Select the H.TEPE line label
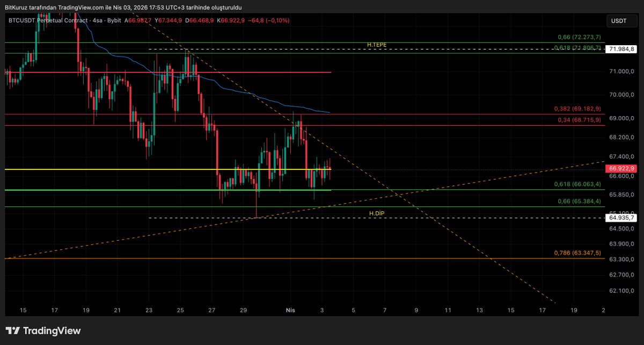This screenshot has height=345, width=644. tap(377, 45)
